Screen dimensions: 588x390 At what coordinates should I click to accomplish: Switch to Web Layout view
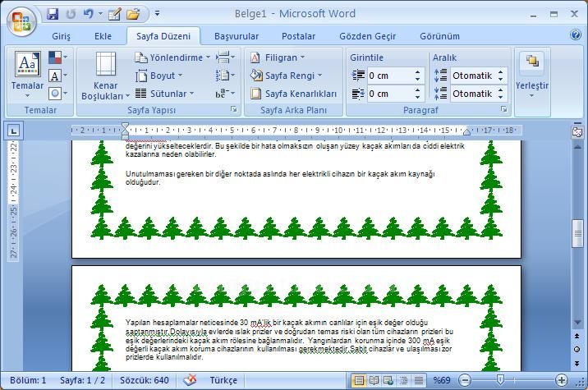click(388, 381)
